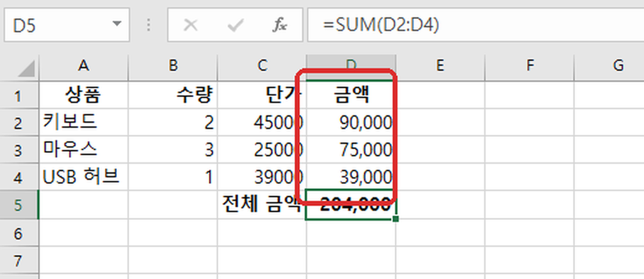
Task: Select the 마우스 cell
Action: 84,150
